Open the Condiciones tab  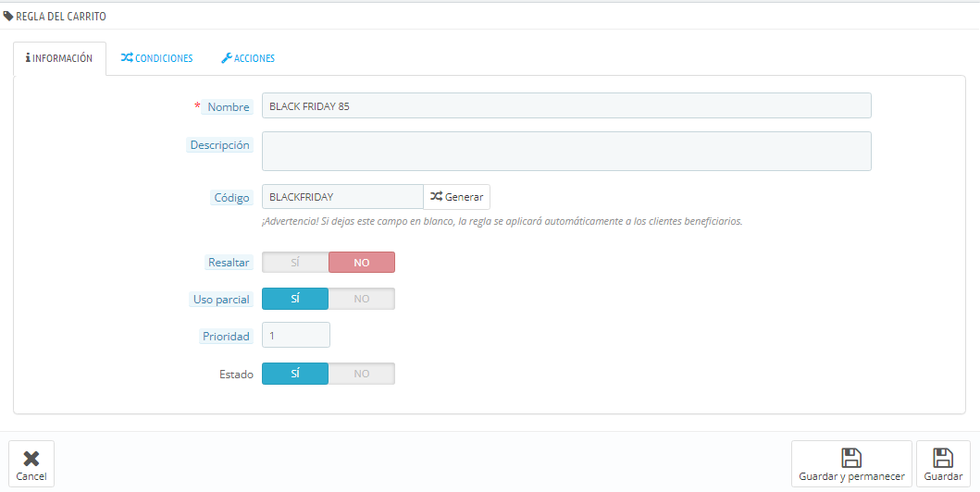(x=157, y=58)
